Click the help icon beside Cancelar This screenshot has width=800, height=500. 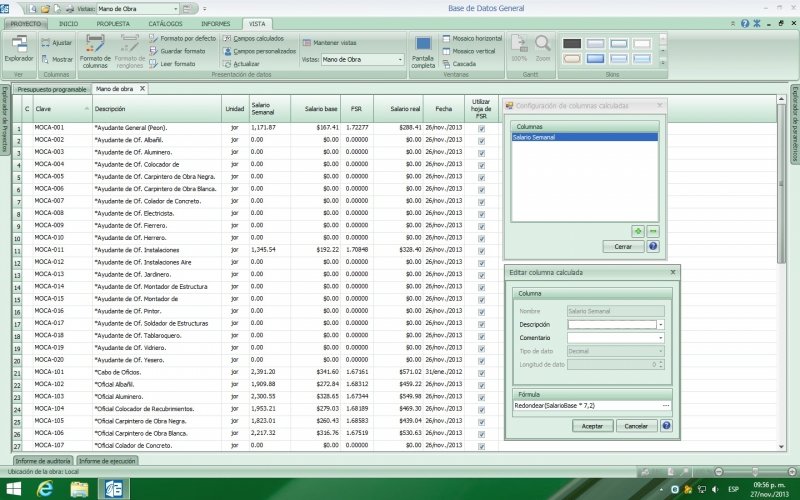tap(665, 425)
